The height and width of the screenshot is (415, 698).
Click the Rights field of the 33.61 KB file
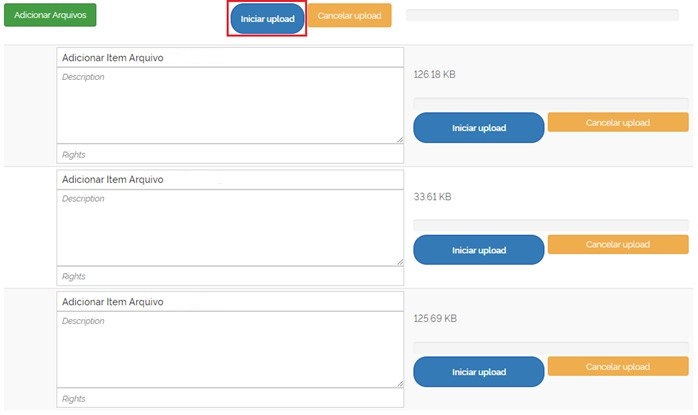[230, 277]
